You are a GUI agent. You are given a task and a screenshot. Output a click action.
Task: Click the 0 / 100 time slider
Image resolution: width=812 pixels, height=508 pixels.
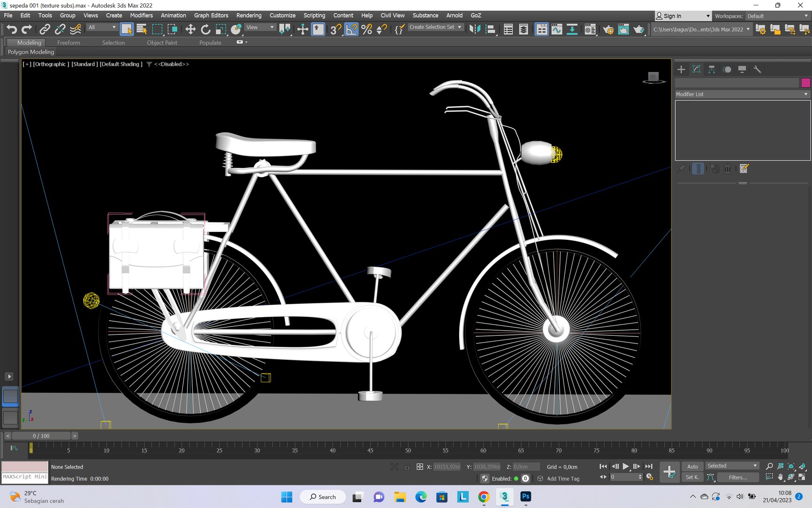41,436
